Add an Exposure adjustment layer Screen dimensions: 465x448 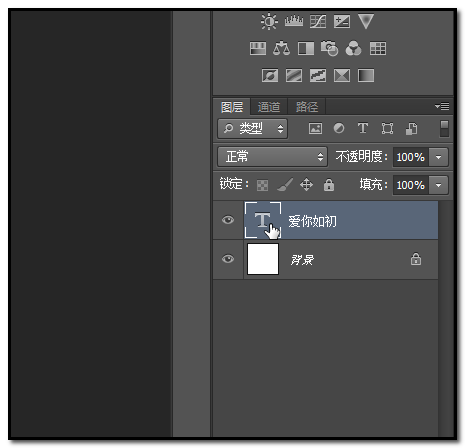click(342, 21)
